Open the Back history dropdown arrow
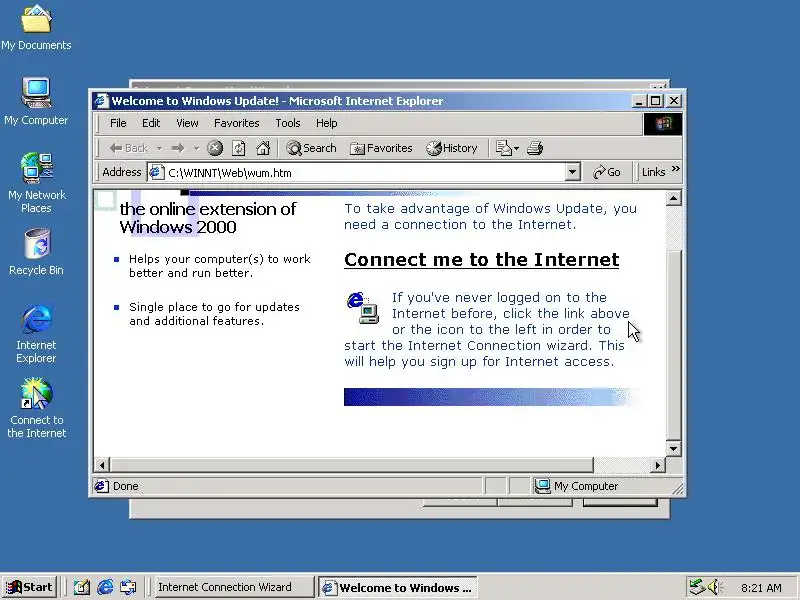Viewport: 800px width, 600px height. [x=160, y=148]
